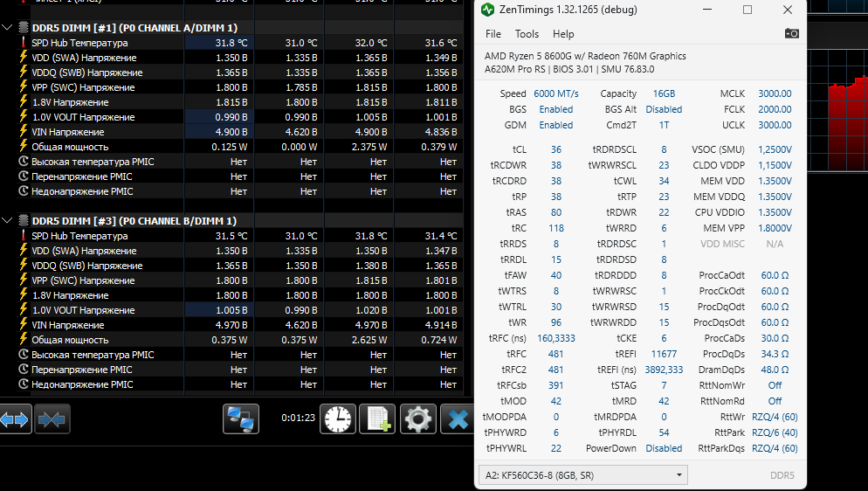This screenshot has height=491, width=868.
Task: Click memory chip icon of DIMM #3
Action: coord(24,221)
